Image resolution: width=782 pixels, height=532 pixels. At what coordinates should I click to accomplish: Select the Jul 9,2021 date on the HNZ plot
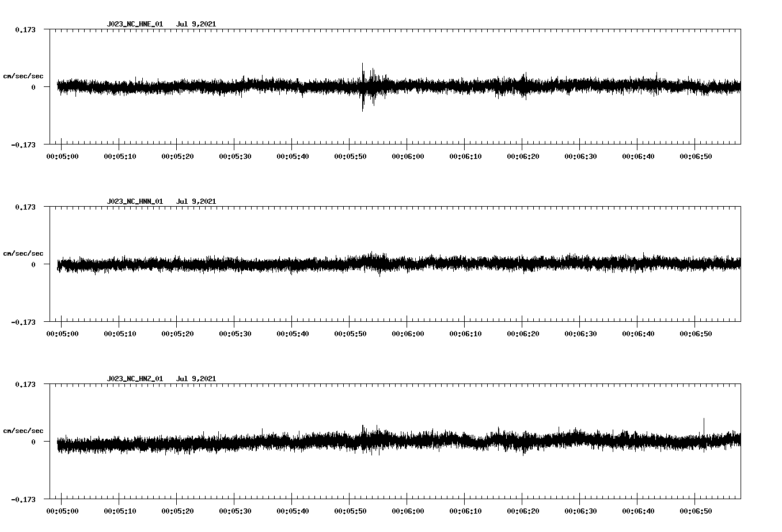(197, 379)
